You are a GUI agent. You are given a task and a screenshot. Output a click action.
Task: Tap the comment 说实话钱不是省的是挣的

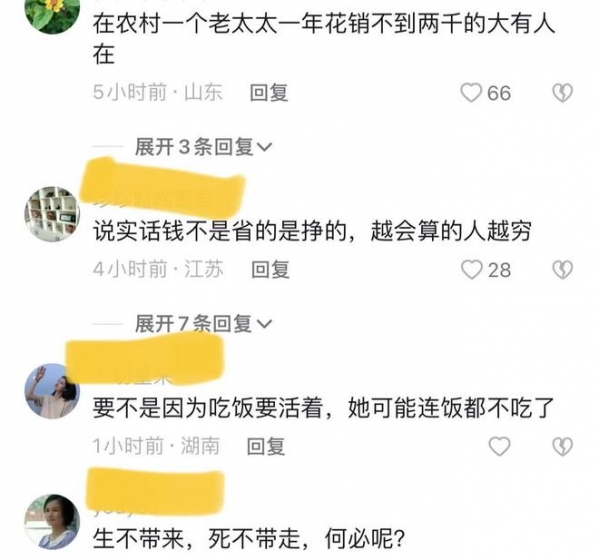pos(220,231)
